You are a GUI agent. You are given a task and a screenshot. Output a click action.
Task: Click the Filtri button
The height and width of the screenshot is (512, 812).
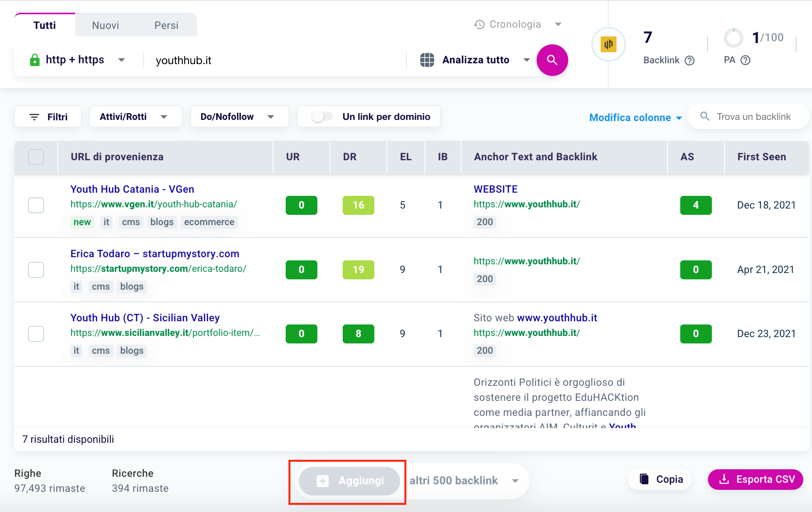[x=48, y=117]
